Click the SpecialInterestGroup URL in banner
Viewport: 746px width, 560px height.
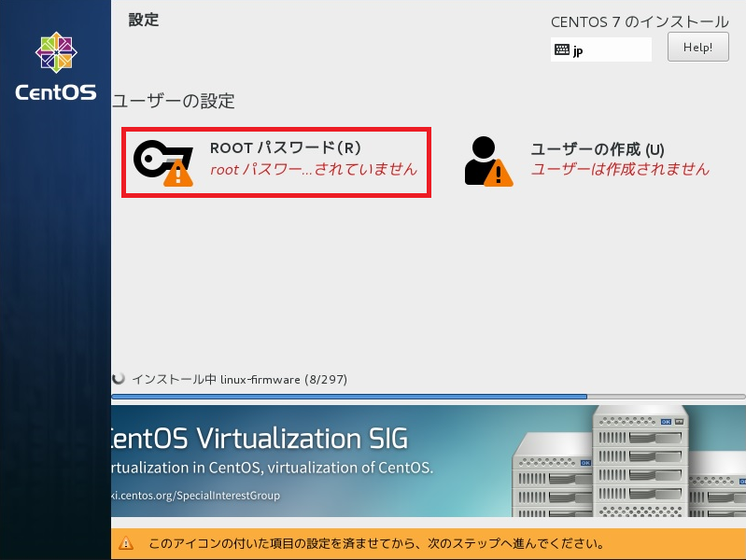[x=195, y=496]
